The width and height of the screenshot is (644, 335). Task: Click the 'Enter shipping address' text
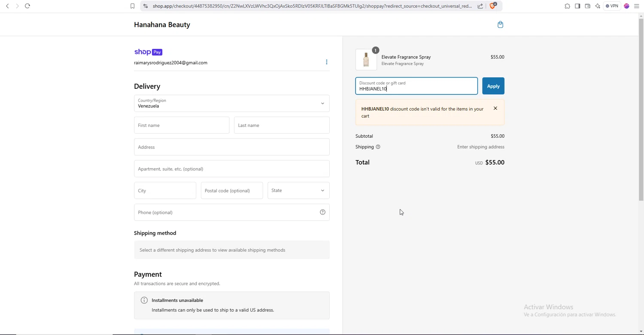coord(480,147)
